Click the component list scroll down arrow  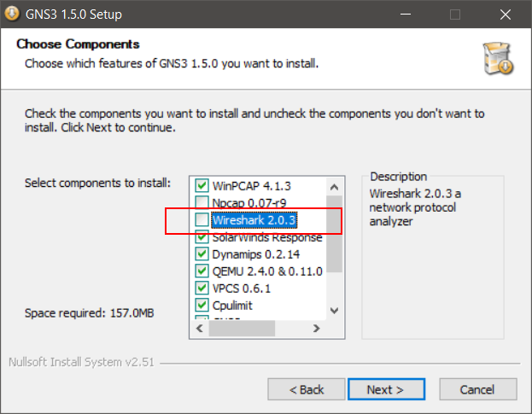click(334, 311)
